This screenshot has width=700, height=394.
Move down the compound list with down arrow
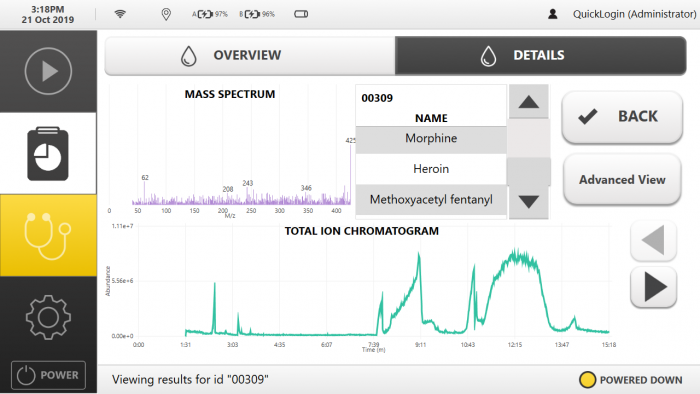pyautogui.click(x=529, y=202)
